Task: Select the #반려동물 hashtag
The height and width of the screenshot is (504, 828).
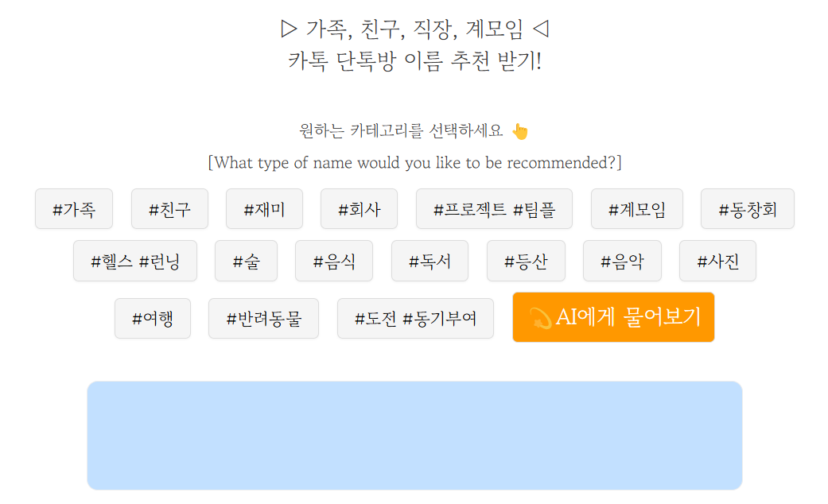Action: (263, 318)
